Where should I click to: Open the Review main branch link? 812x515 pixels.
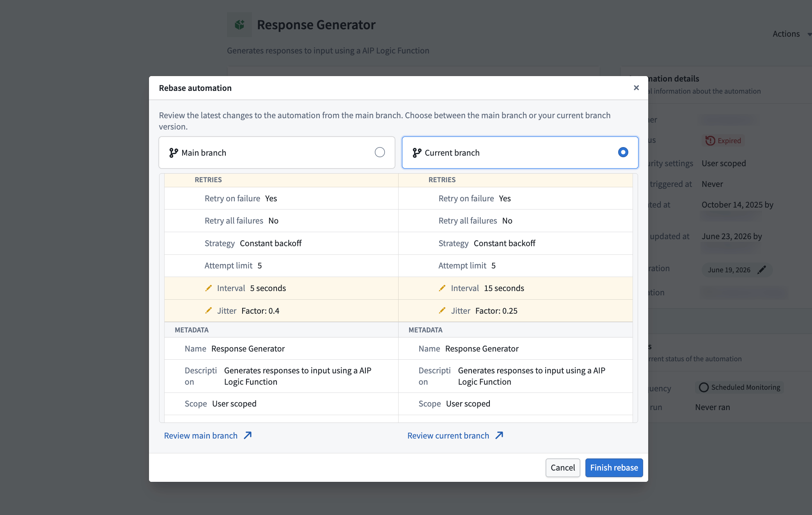click(x=208, y=435)
